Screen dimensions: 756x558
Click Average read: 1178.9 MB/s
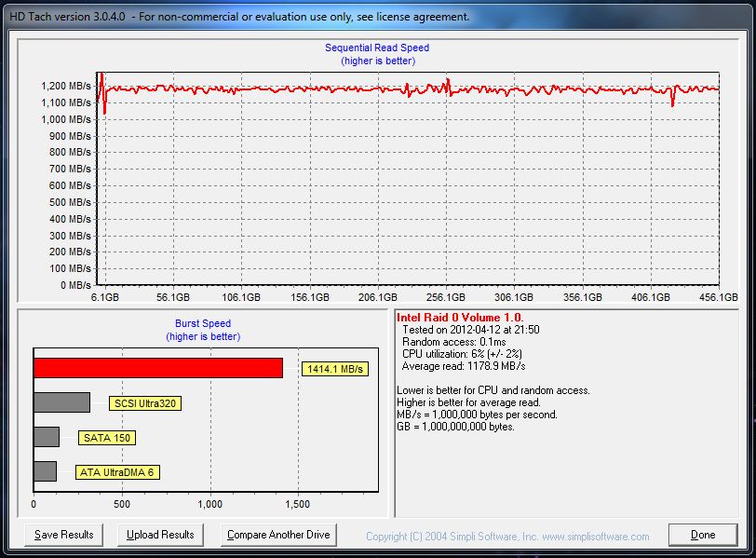coord(464,366)
